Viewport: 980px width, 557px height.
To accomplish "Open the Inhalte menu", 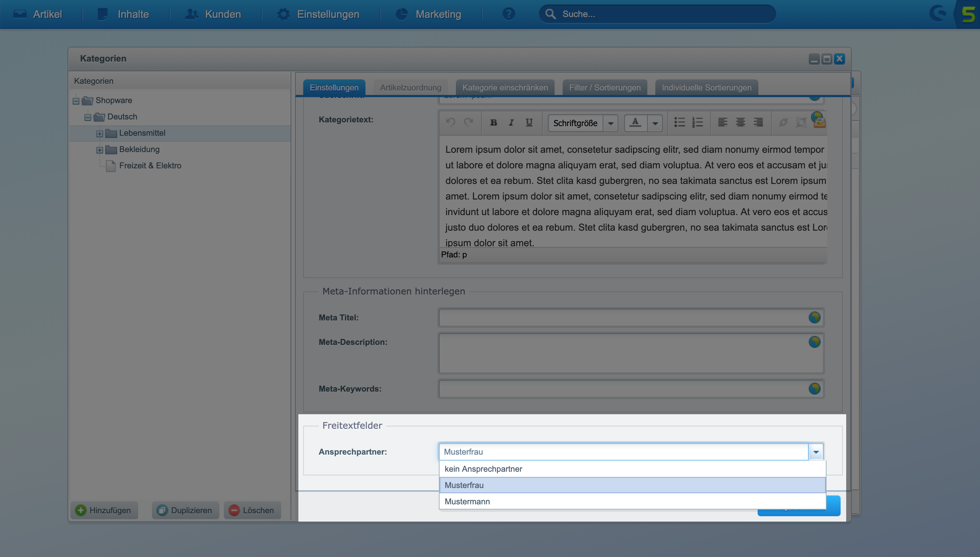I will click(123, 14).
